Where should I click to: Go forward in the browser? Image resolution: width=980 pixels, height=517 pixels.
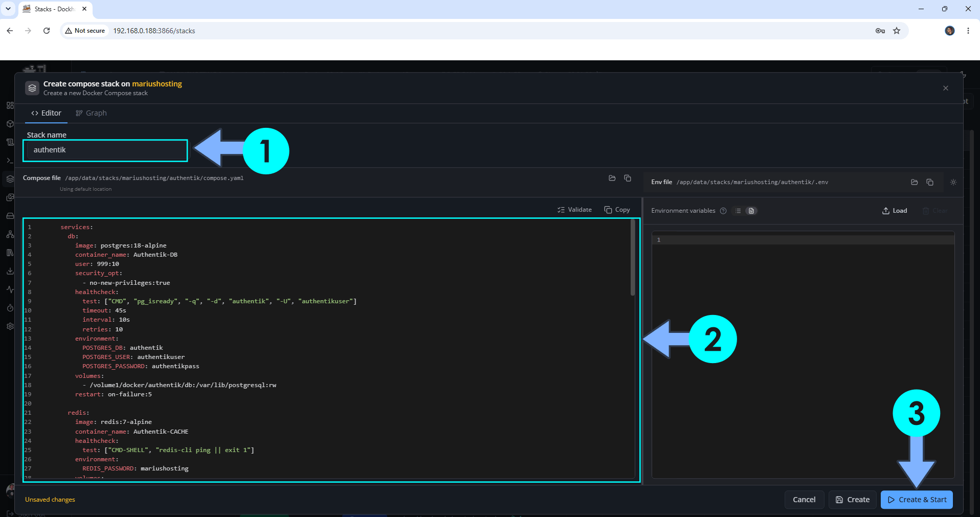coord(28,31)
